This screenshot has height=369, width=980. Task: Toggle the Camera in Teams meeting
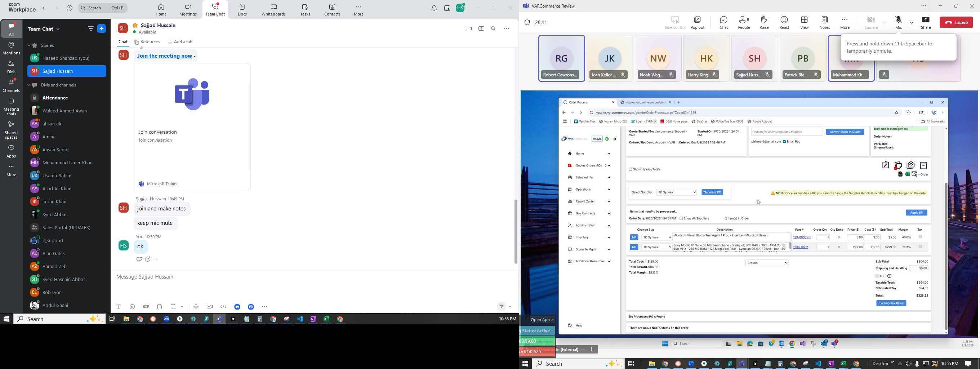(871, 22)
